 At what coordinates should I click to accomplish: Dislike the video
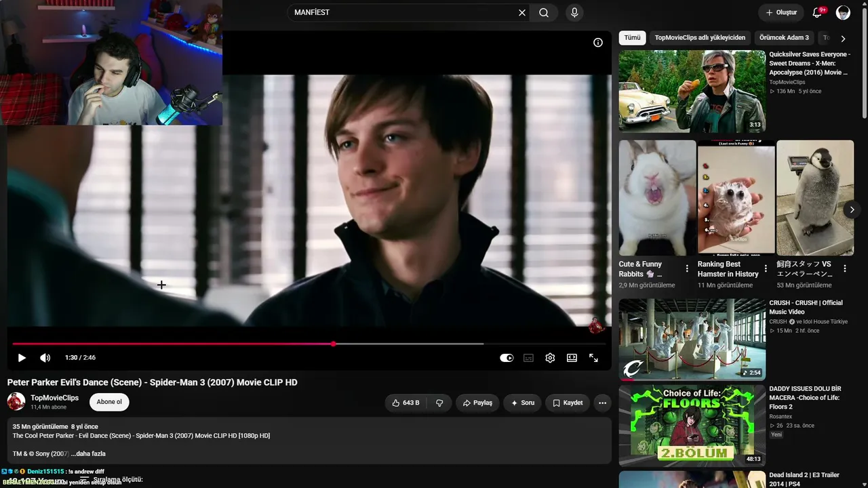tap(439, 403)
